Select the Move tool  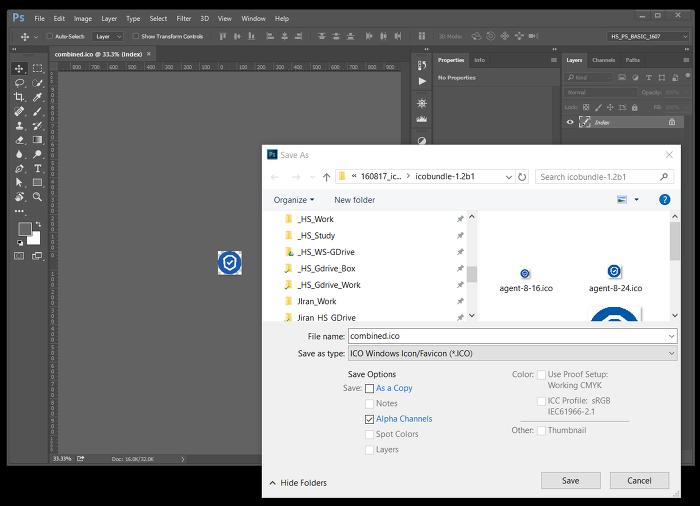(x=19, y=68)
